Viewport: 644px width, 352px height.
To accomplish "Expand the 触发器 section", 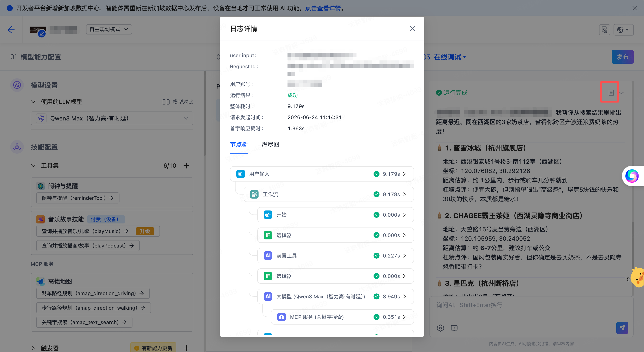I will coord(33,348).
